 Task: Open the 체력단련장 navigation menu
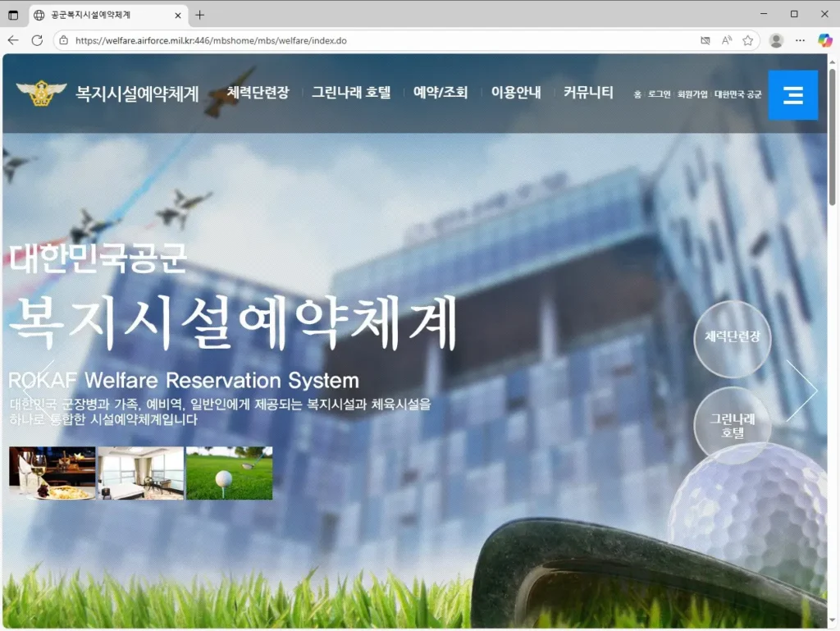click(x=257, y=92)
